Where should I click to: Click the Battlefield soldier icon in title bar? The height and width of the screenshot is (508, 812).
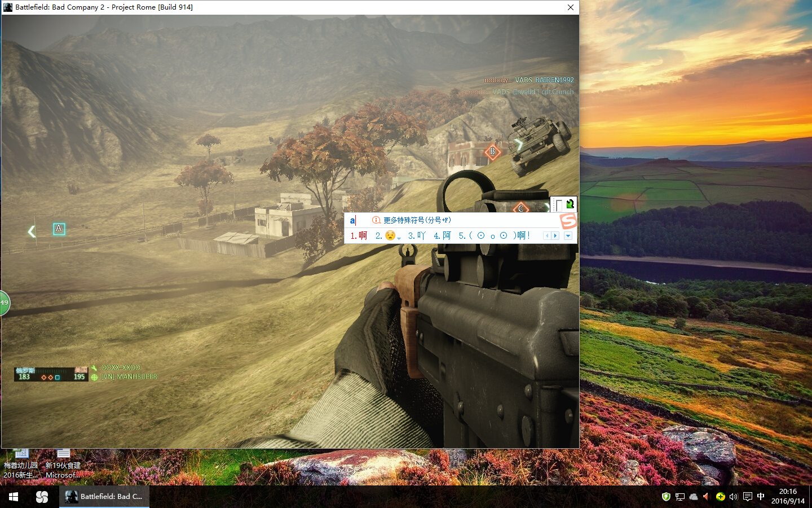tap(8, 7)
